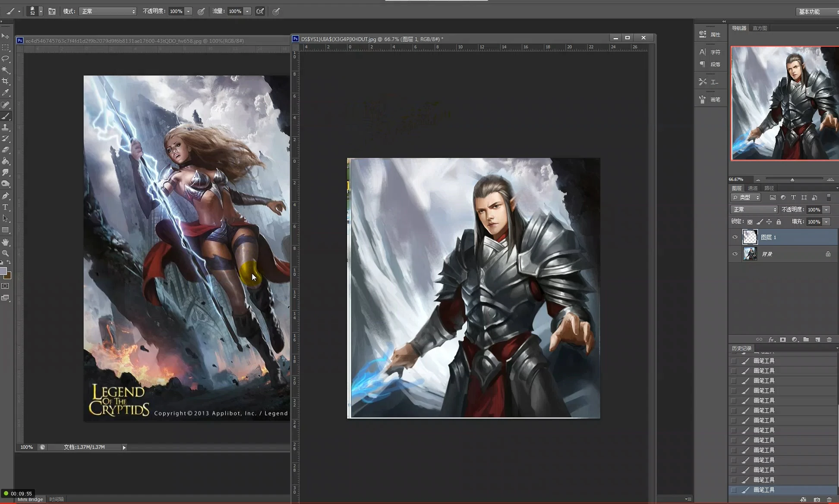This screenshot has width=839, height=504.
Task: Open the 画笔 panel
Action: (710, 99)
